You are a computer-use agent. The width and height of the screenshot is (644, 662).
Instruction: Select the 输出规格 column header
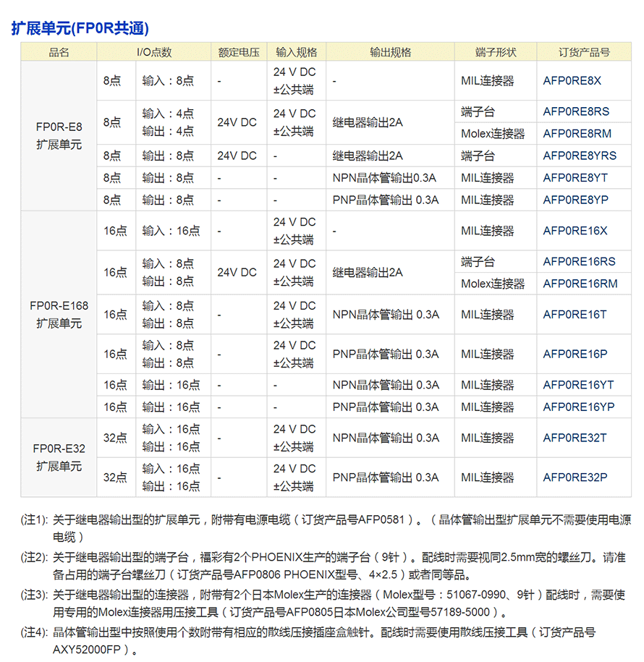click(391, 52)
